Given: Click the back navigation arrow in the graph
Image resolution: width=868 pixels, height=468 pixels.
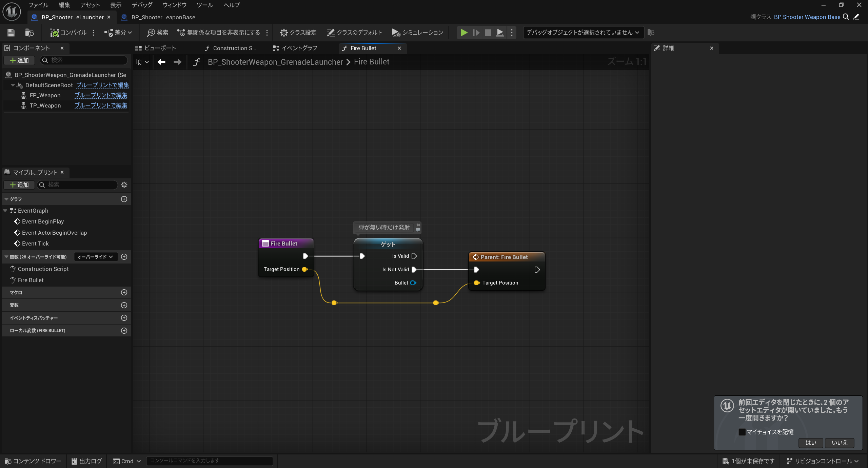Looking at the screenshot, I should point(161,62).
